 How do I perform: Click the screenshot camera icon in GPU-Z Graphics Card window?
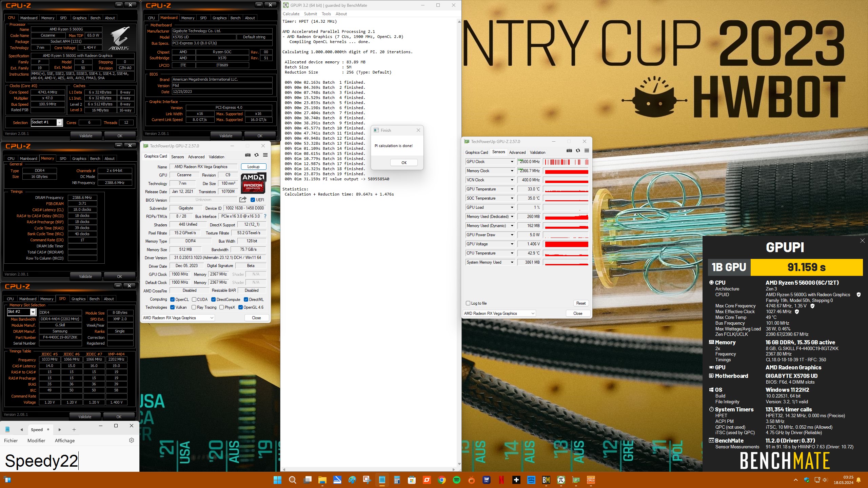(248, 155)
